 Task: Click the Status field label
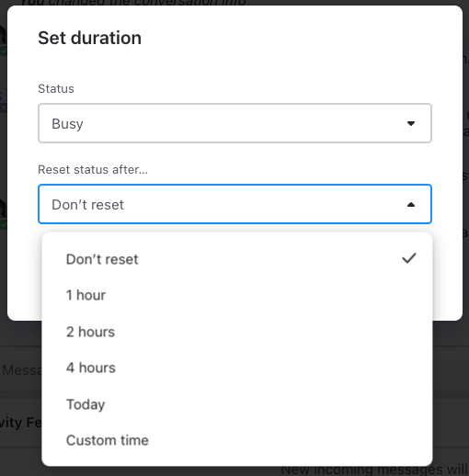click(56, 88)
